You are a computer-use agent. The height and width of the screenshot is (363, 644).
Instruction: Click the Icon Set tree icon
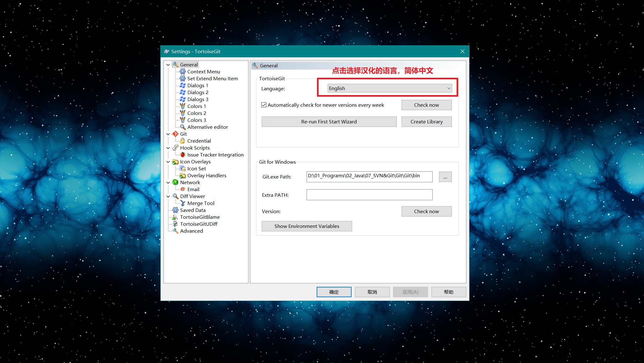pos(182,168)
